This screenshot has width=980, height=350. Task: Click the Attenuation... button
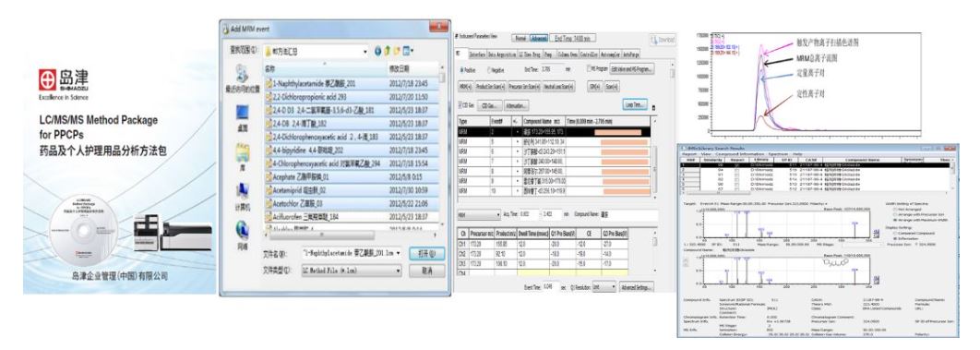coord(517,105)
